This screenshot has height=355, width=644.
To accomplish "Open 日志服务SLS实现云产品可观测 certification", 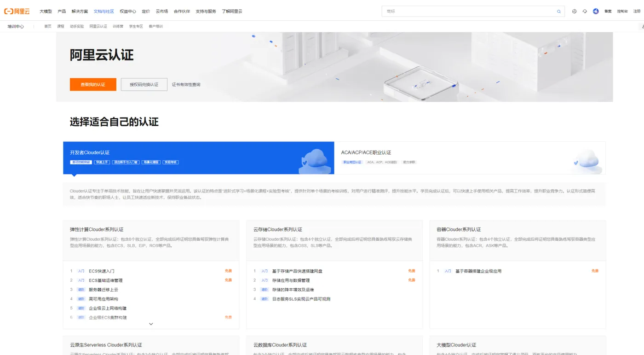I will [x=301, y=299].
